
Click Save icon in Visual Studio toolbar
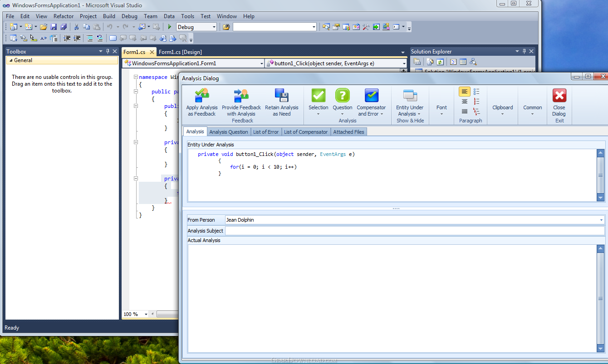(x=54, y=27)
